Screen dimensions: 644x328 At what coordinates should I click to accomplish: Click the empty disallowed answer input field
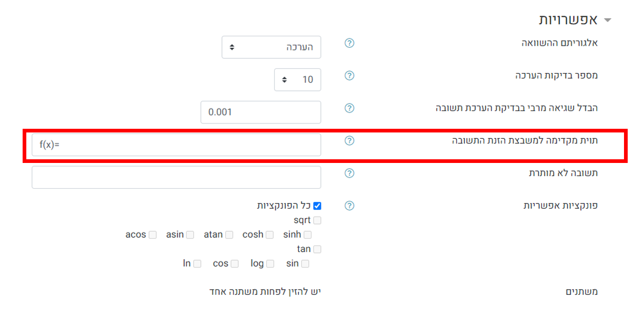pos(176,178)
